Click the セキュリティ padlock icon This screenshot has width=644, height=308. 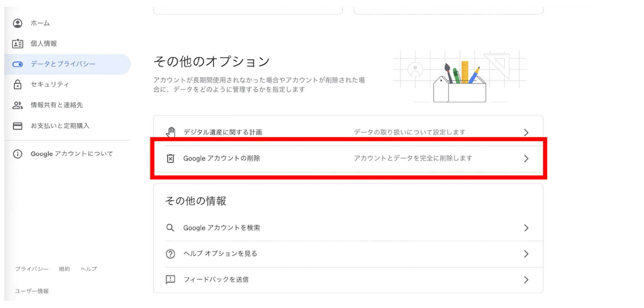18,84
